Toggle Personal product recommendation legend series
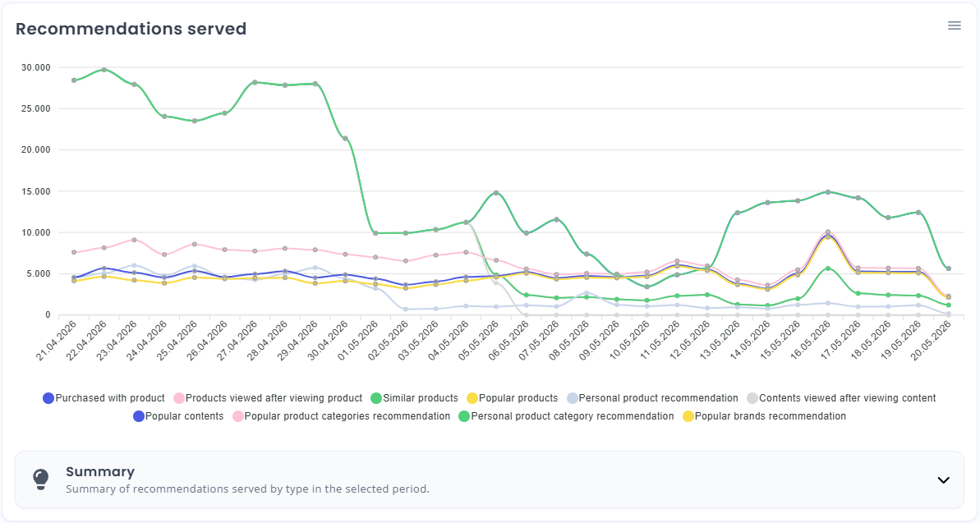The image size is (980, 523). point(652,398)
